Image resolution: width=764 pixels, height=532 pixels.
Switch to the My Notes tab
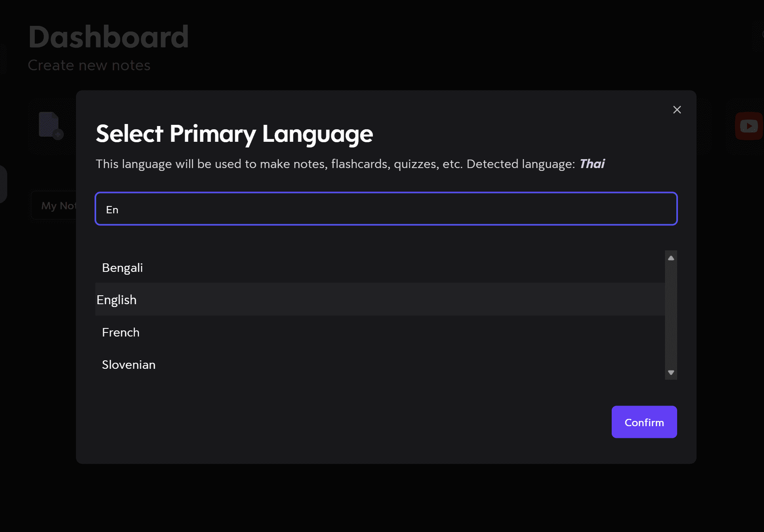(x=60, y=205)
